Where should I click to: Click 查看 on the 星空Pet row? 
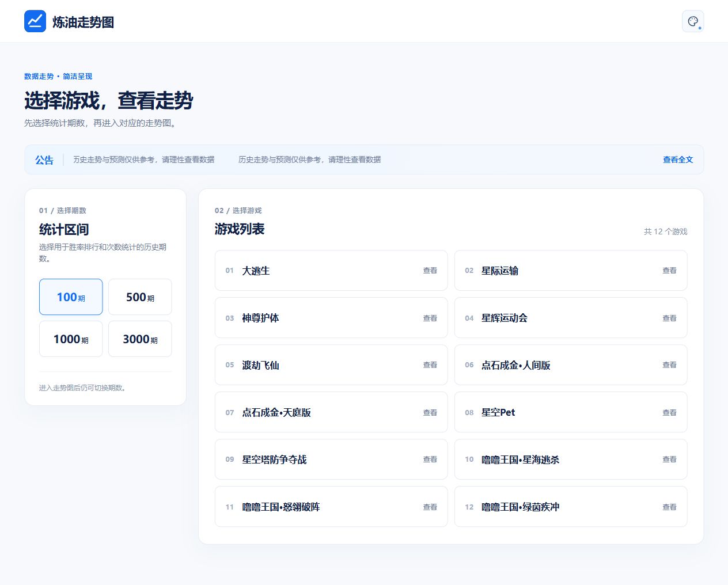669,412
